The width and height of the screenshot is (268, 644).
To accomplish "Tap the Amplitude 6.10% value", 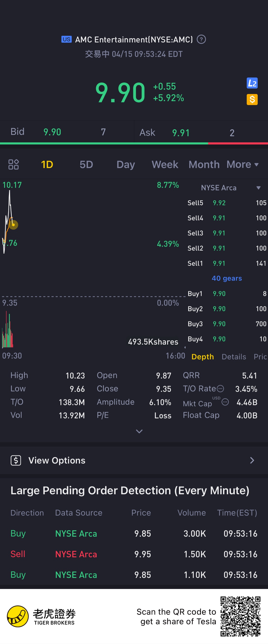I will pyautogui.click(x=160, y=402).
